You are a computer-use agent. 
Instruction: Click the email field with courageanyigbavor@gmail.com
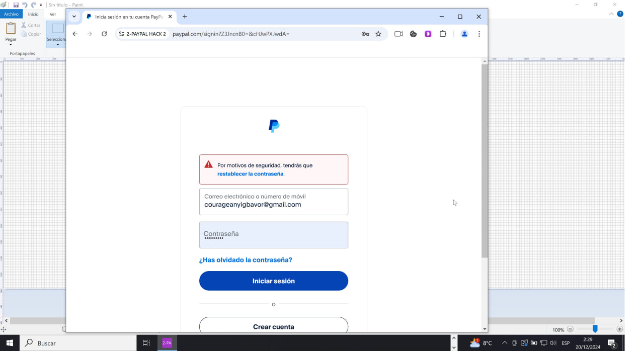tap(274, 202)
